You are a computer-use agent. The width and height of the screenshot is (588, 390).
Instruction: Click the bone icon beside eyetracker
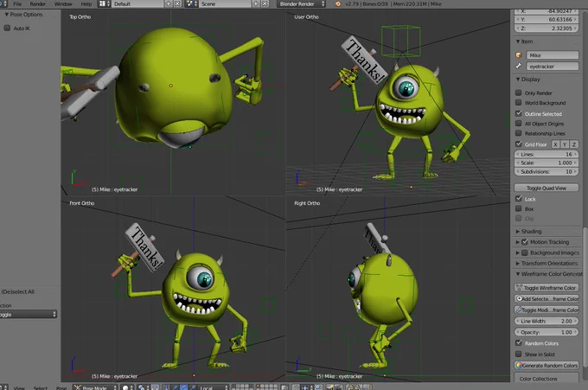pyautogui.click(x=519, y=66)
